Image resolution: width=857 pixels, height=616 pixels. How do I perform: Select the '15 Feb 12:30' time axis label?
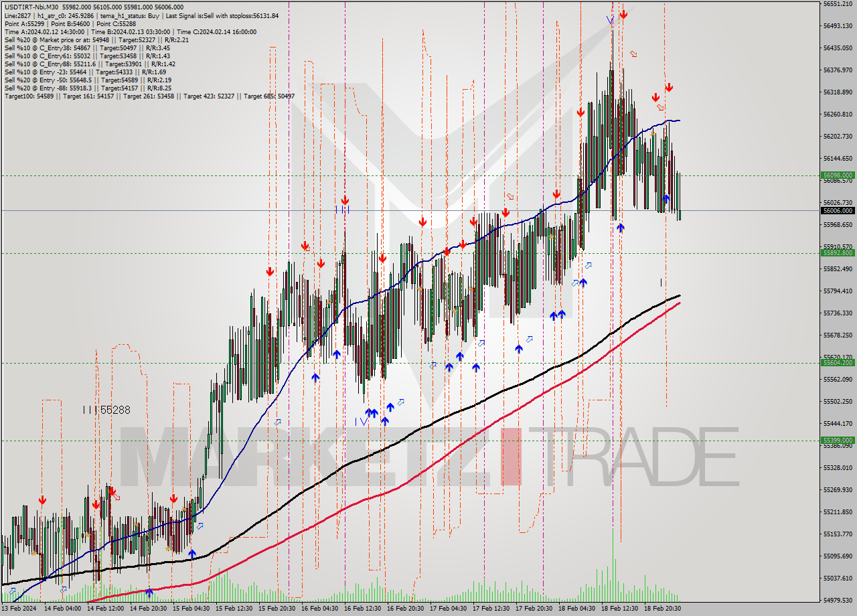(x=233, y=609)
